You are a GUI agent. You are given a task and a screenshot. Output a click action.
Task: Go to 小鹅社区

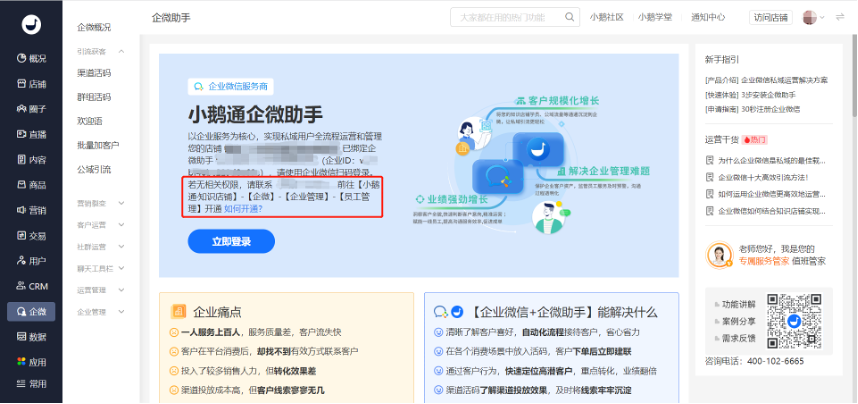(606, 18)
